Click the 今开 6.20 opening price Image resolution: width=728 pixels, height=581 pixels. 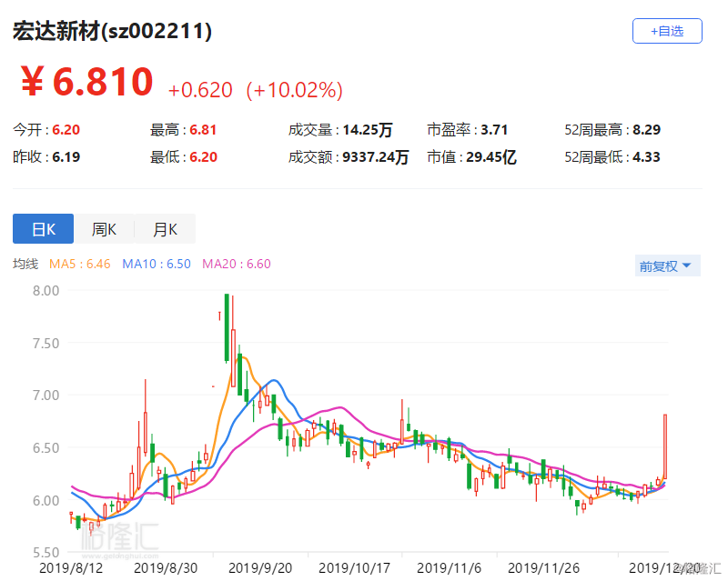pos(46,129)
